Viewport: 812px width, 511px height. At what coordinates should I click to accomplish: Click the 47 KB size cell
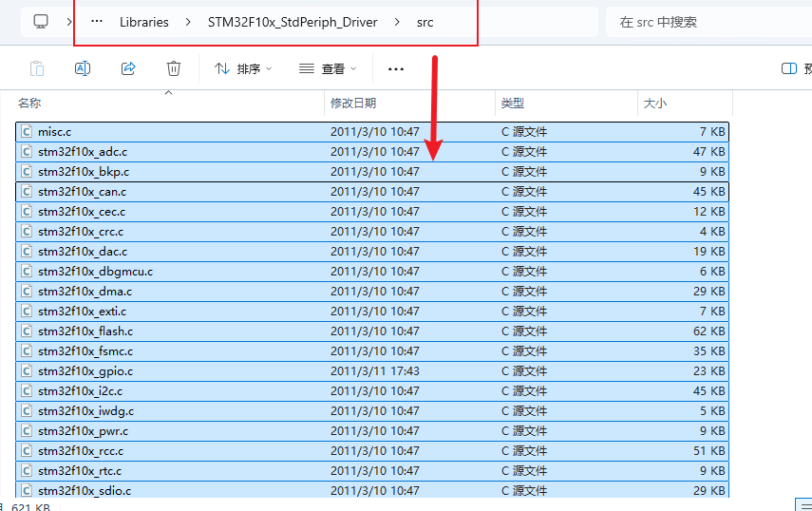point(708,152)
